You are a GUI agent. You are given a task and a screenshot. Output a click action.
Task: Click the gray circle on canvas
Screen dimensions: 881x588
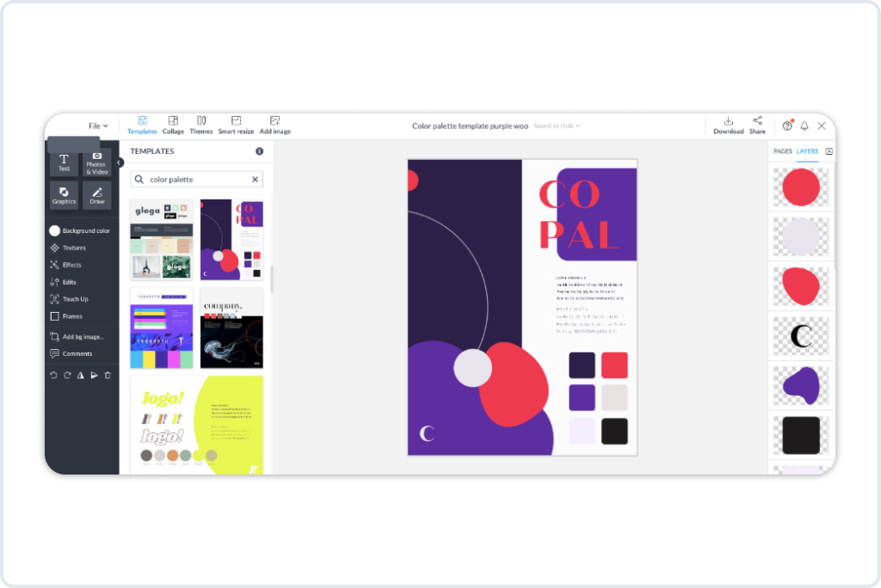tap(472, 368)
